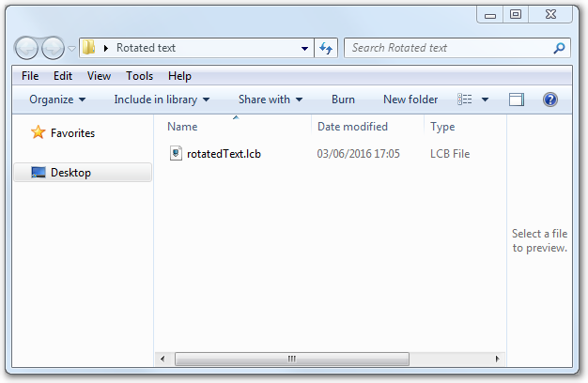Image resolution: width=588 pixels, height=383 pixels.
Task: Open the view options dropdown arrow
Action: (485, 100)
